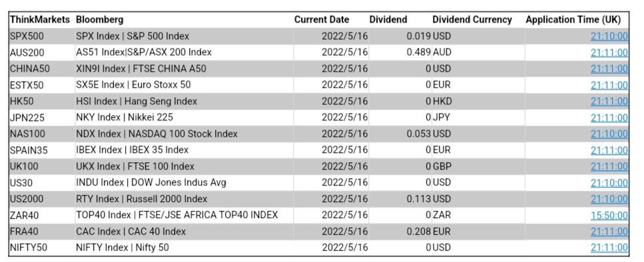Open the SPX500 application time link 21:10:00
644x262 pixels.
pos(609,37)
